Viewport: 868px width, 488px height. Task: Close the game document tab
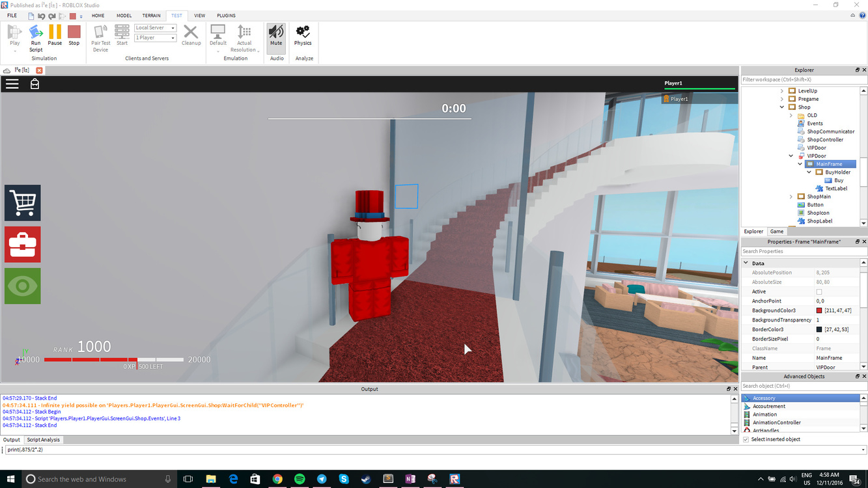(x=39, y=70)
